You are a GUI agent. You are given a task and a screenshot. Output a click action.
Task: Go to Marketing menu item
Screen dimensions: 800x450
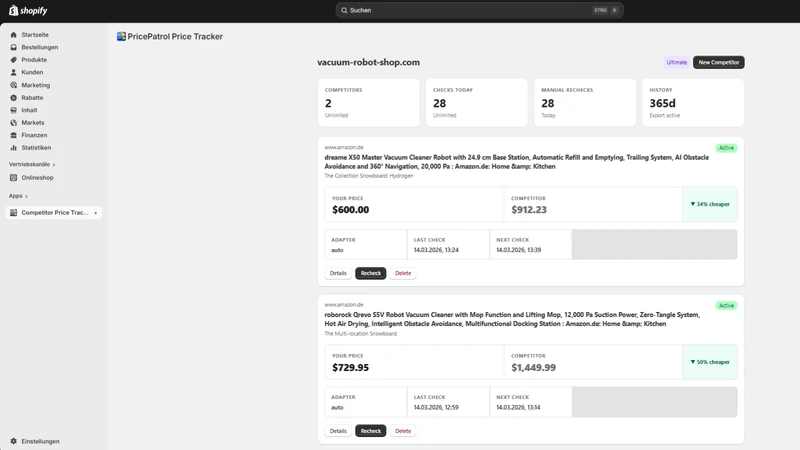36,85
